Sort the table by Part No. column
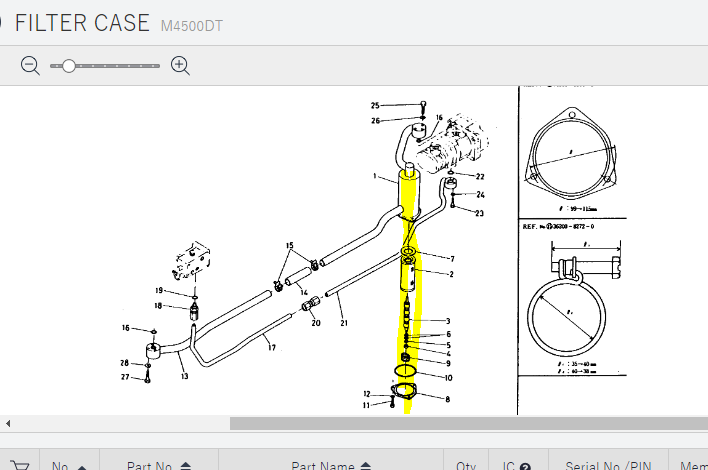 [186, 466]
